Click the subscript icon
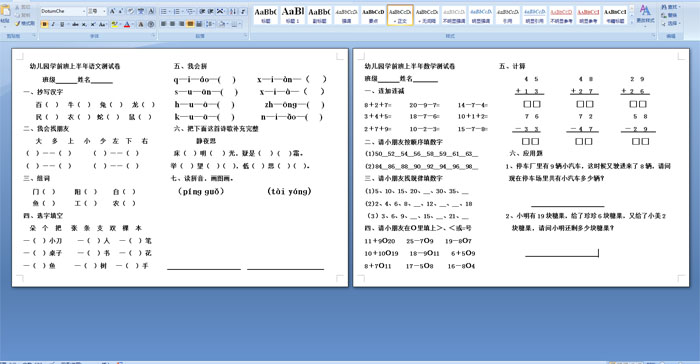This screenshot has width=700, height=364. click(x=84, y=24)
